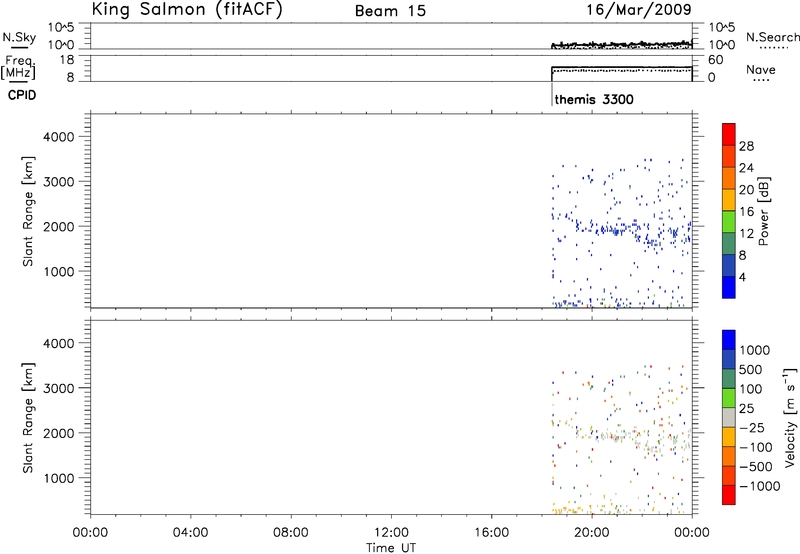This screenshot has height=554, width=800.
Task: Click the "Velocity [m s-1]" color bar title
Action: (789, 417)
